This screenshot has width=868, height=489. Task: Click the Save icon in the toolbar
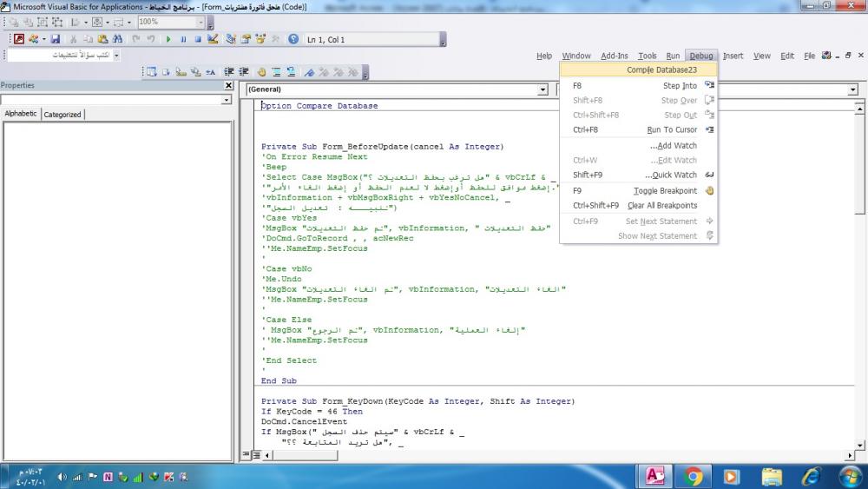[56, 39]
